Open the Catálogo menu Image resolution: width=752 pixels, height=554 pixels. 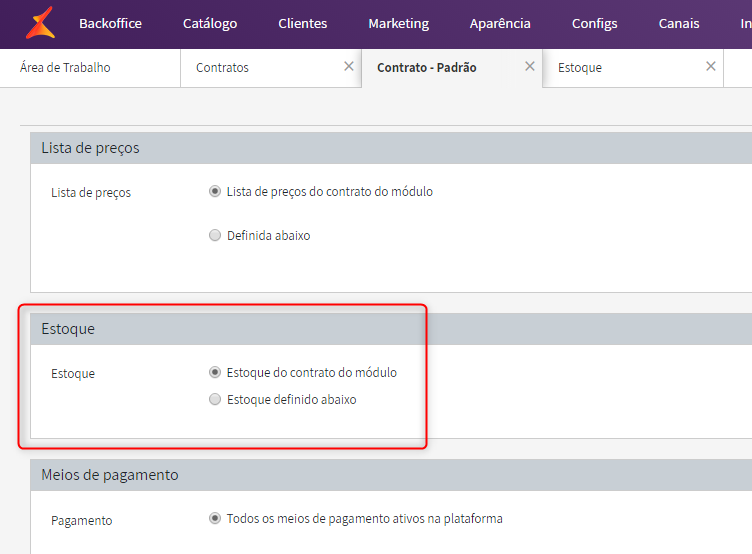[210, 24]
